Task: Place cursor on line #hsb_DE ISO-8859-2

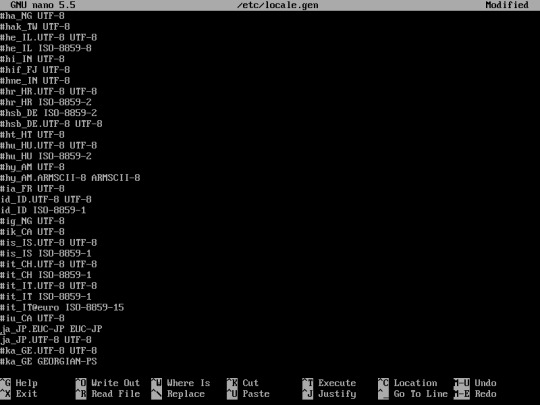Action: [49, 113]
